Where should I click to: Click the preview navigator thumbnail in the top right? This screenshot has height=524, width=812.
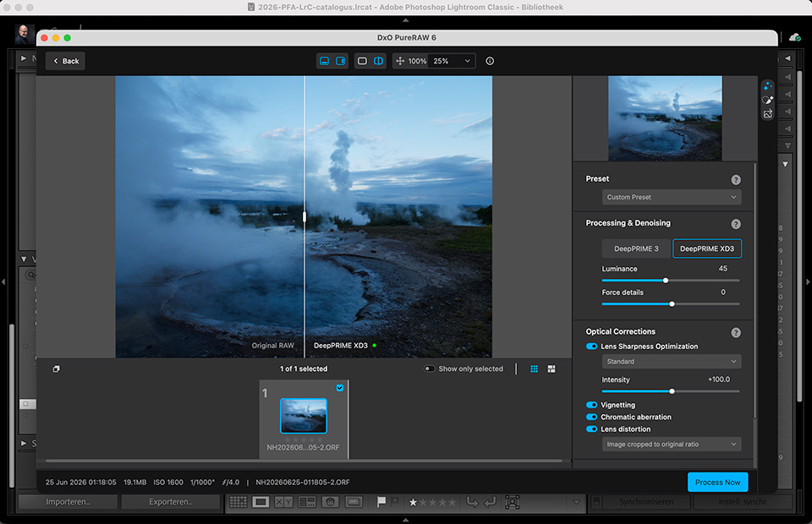(x=665, y=118)
